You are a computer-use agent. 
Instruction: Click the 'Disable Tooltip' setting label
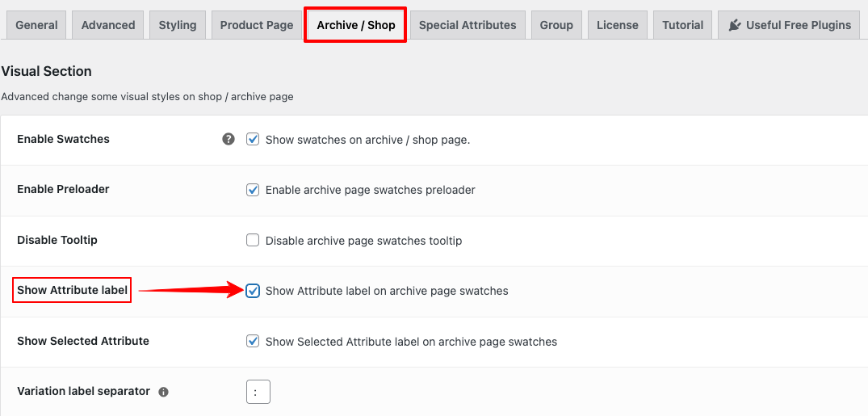click(57, 241)
